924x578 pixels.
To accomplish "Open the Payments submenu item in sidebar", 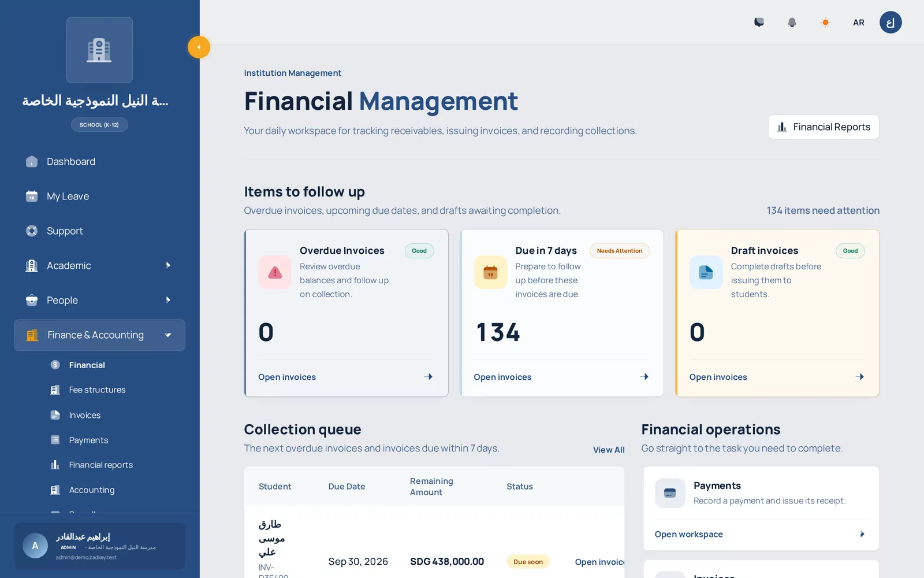I will point(88,440).
